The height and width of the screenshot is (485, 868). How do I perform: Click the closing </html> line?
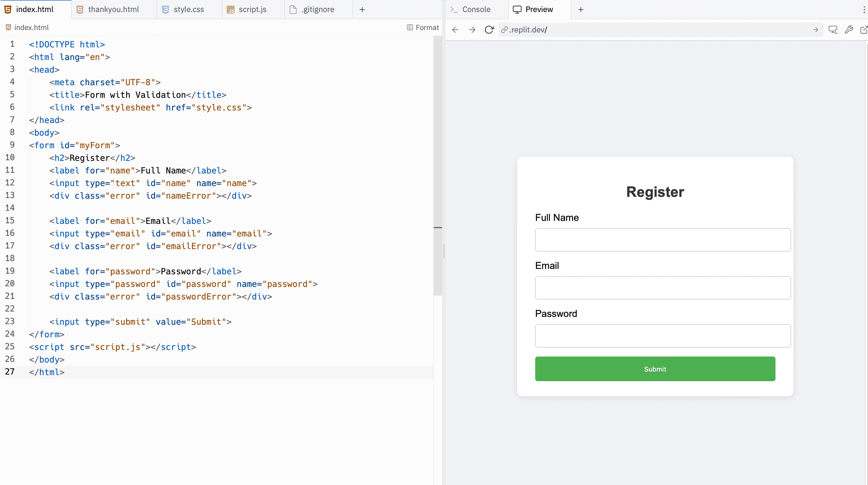47,372
